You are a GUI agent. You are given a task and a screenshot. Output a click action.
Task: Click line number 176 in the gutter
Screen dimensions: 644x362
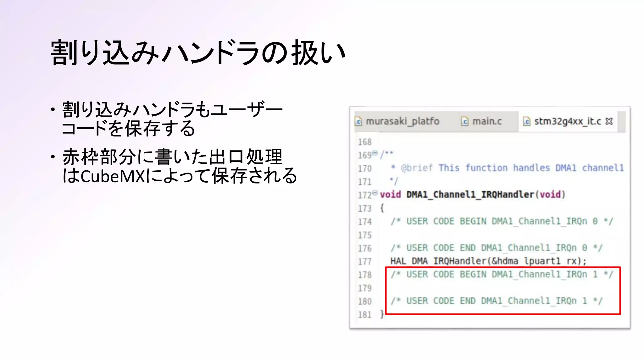point(365,249)
